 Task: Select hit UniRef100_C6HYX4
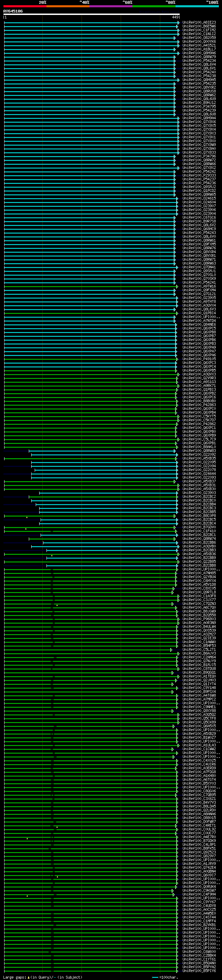pyautogui.click(x=199, y=581)
